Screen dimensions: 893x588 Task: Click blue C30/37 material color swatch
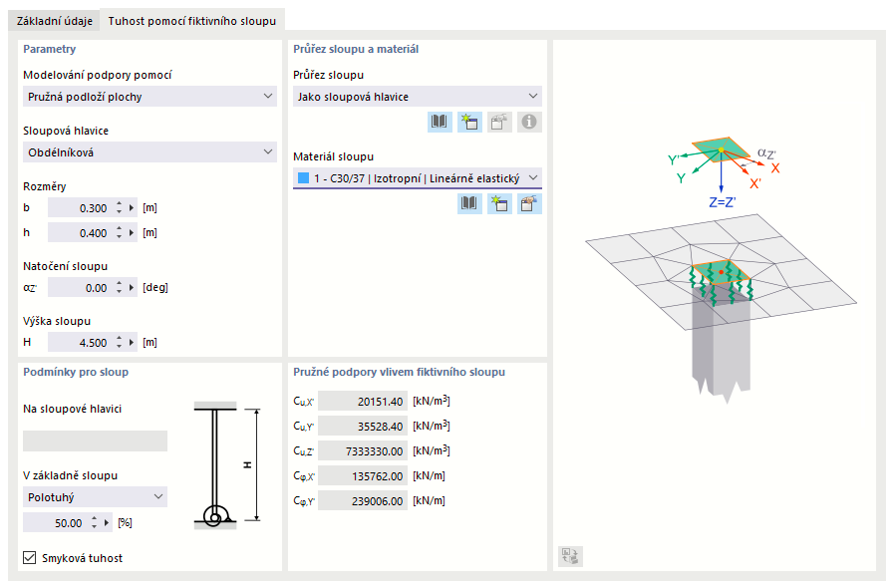pyautogui.click(x=304, y=178)
